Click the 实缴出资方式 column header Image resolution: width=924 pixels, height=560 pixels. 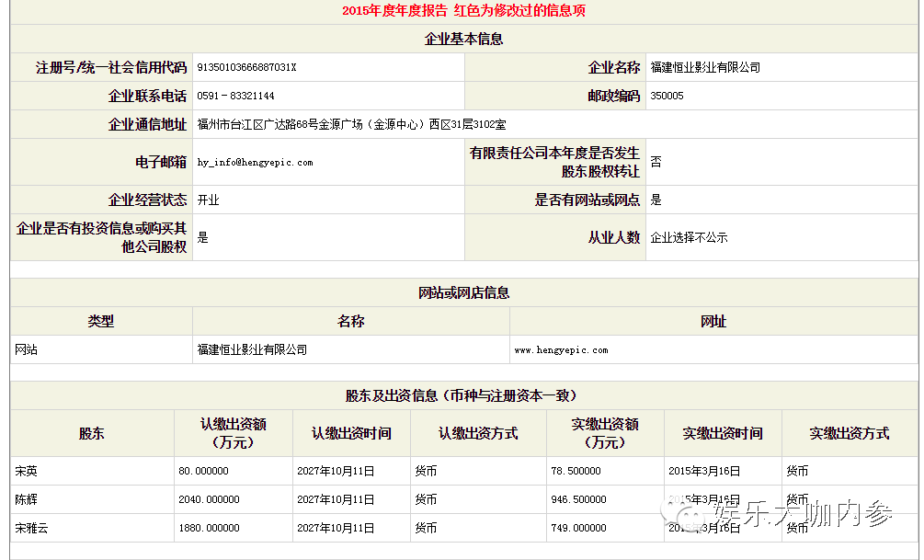click(x=850, y=433)
